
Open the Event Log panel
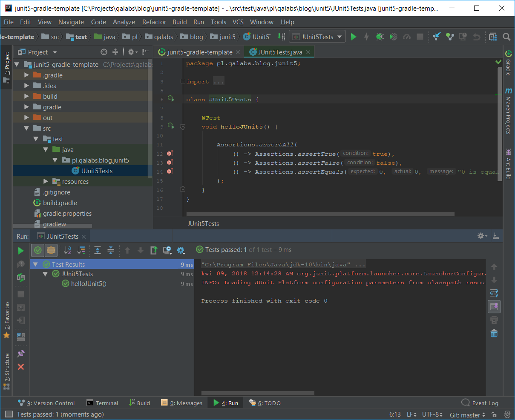[x=480, y=403]
